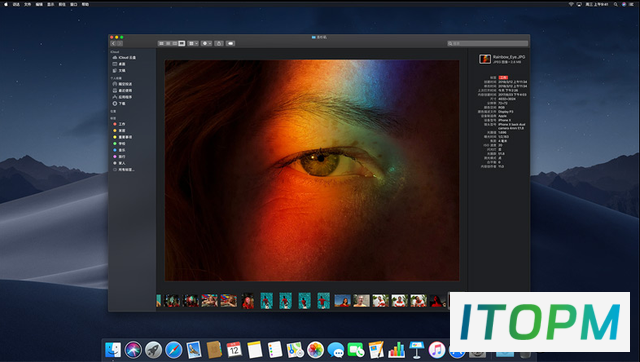640x362 pixels.
Task: Open Spotlight search from the menu bar
Action: (616, 4)
